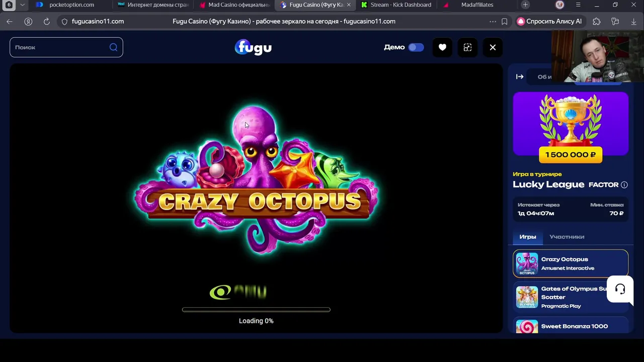Click the Yandex home icon
Viewport: 644px width, 362px height.
[x=28, y=22]
